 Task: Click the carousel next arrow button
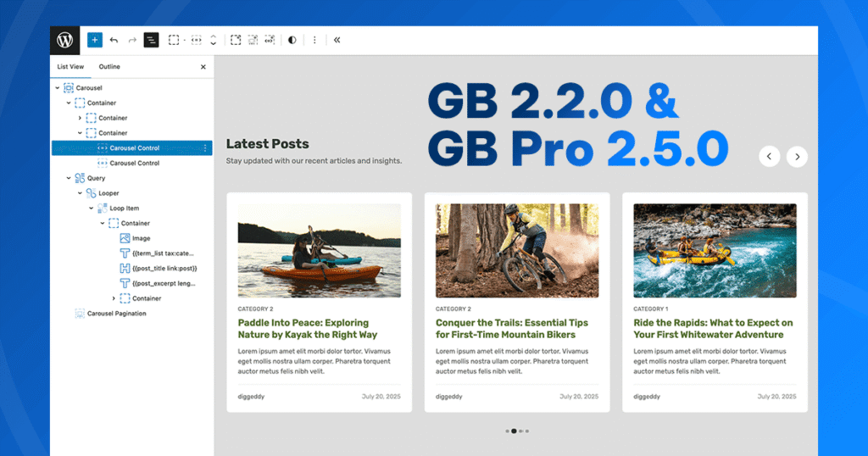797,157
